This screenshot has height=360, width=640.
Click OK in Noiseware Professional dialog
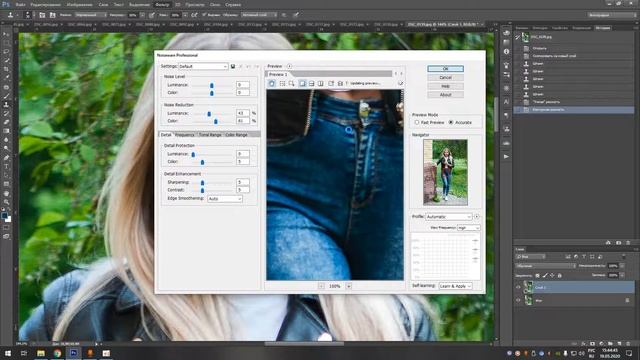coord(445,69)
